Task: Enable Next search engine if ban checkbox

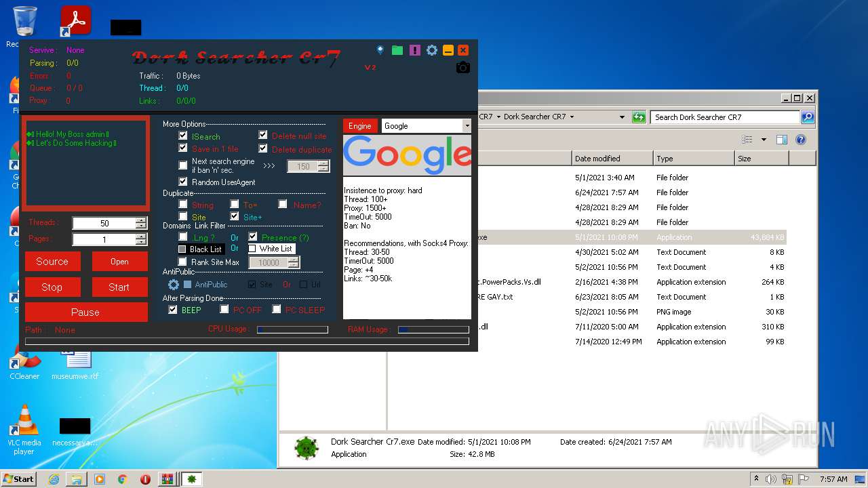Action: tap(182, 165)
